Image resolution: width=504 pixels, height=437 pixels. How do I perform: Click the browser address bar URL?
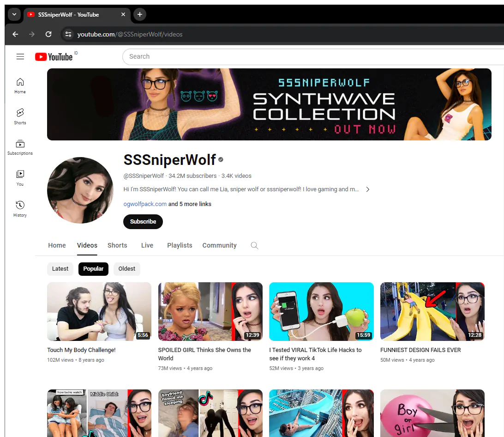click(x=130, y=34)
